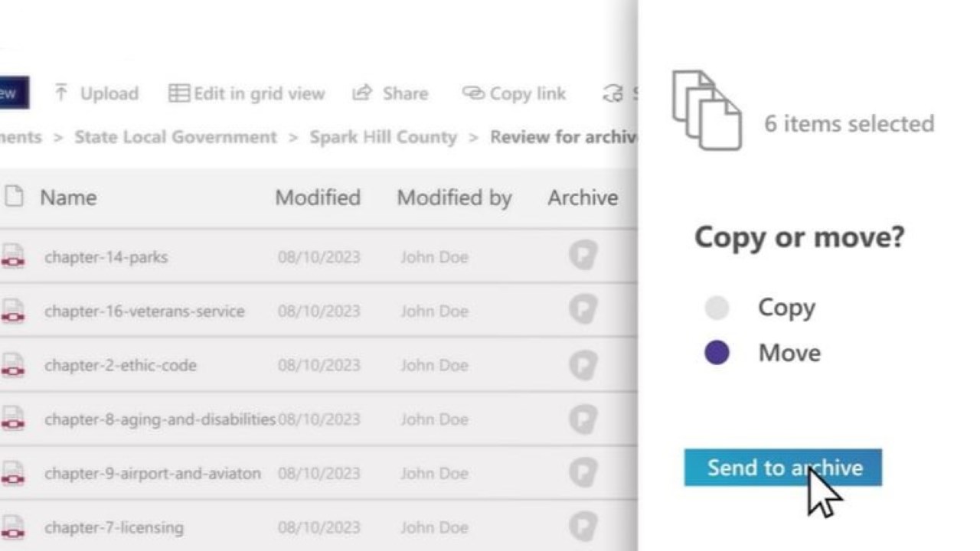The width and height of the screenshot is (980, 551).
Task: Select the Copy radio option
Action: [717, 308]
